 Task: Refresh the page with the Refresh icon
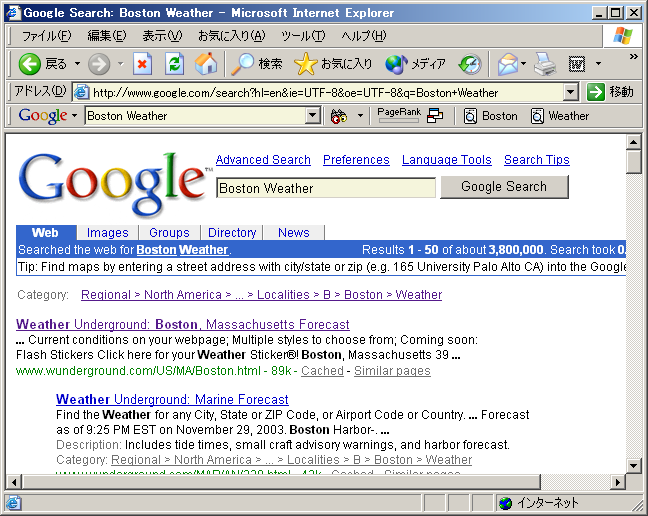pyautogui.click(x=174, y=64)
